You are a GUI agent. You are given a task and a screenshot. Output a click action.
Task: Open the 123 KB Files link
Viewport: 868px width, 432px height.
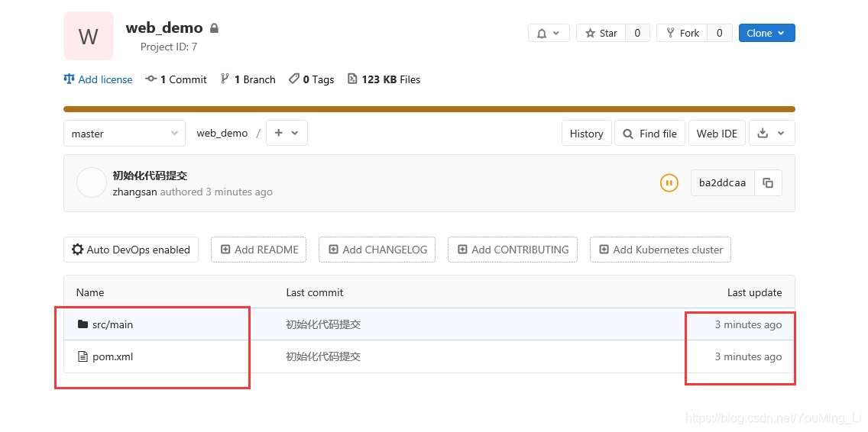(384, 79)
